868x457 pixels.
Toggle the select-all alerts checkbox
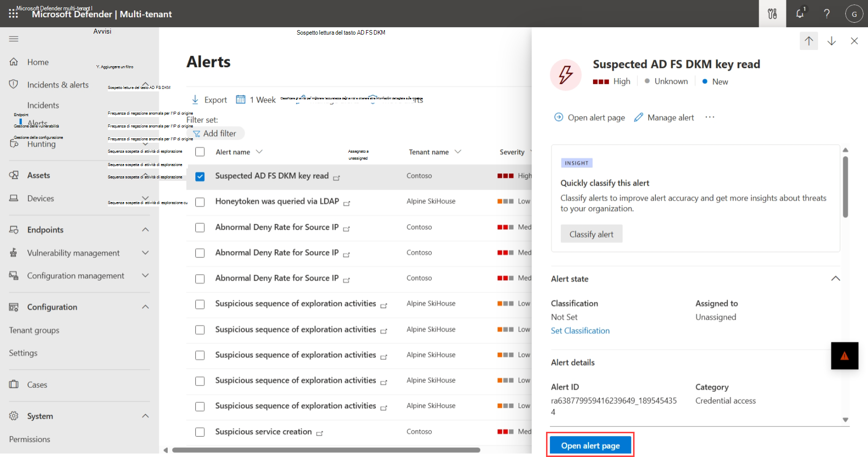(200, 152)
